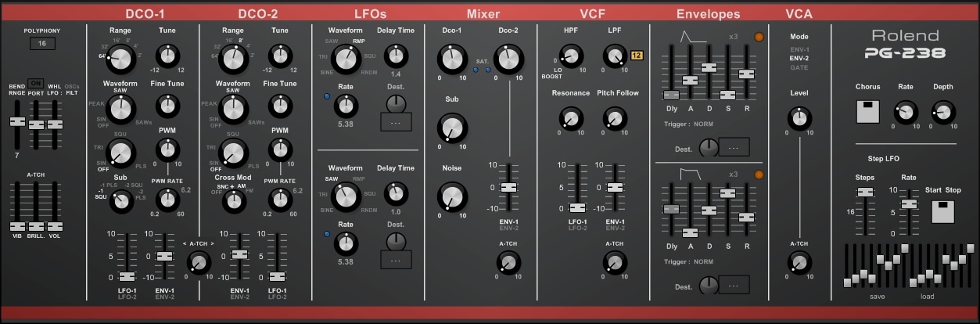Click the DCO-1 SAW Waveform knob
The image size is (980, 324).
(120, 109)
